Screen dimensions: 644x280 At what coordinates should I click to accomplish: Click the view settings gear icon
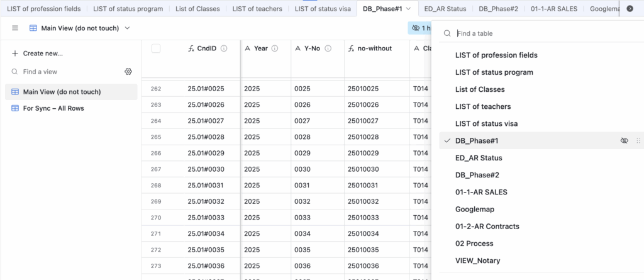(x=128, y=72)
